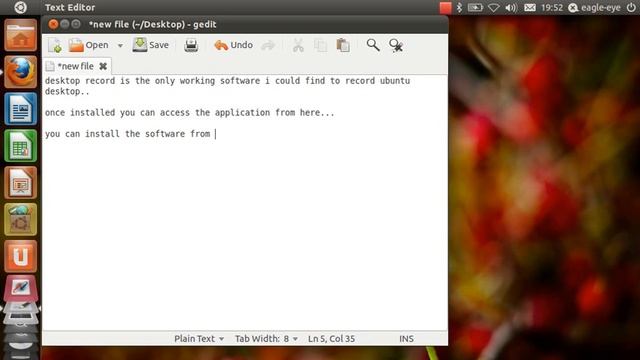Image resolution: width=640 pixels, height=360 pixels.
Task: Open the clock showing 19:52
Action: pyautogui.click(x=552, y=7)
